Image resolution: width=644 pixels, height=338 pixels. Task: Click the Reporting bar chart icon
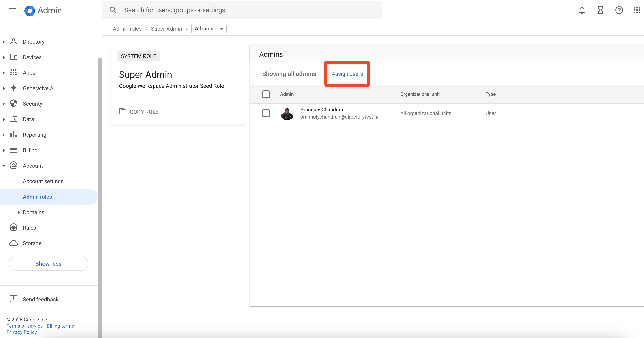[14, 135]
